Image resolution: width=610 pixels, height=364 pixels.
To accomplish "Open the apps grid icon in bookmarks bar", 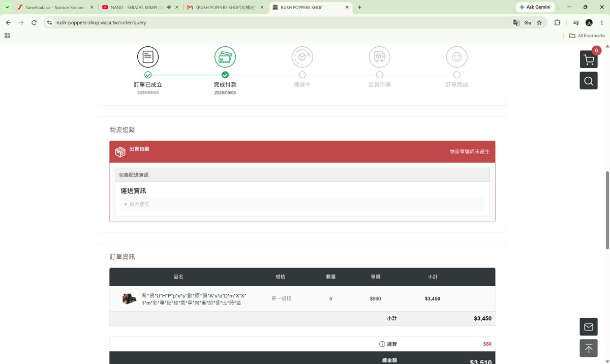I will pyautogui.click(x=7, y=36).
